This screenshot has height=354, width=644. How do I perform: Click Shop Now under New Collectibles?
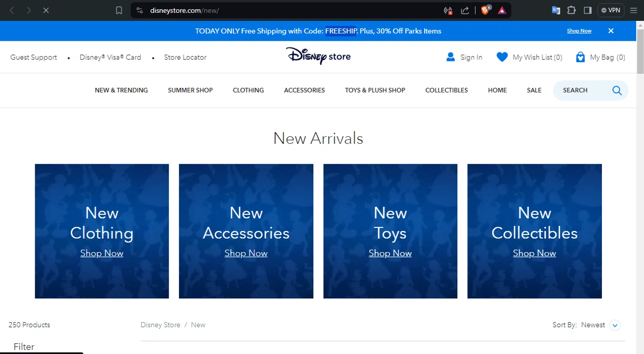tap(535, 253)
